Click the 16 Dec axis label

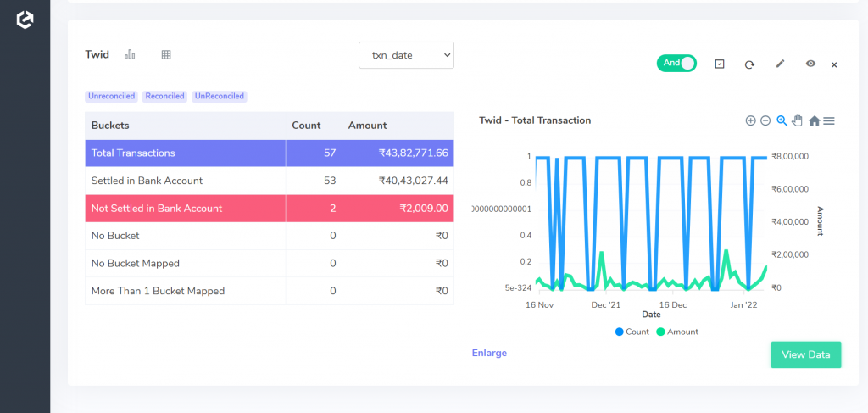point(674,305)
